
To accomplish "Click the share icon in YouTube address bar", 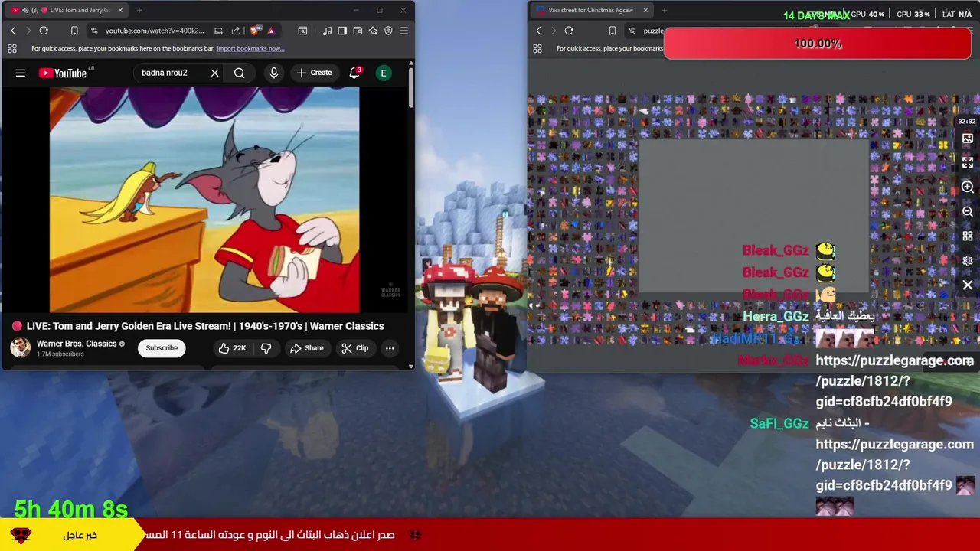I will [x=236, y=31].
